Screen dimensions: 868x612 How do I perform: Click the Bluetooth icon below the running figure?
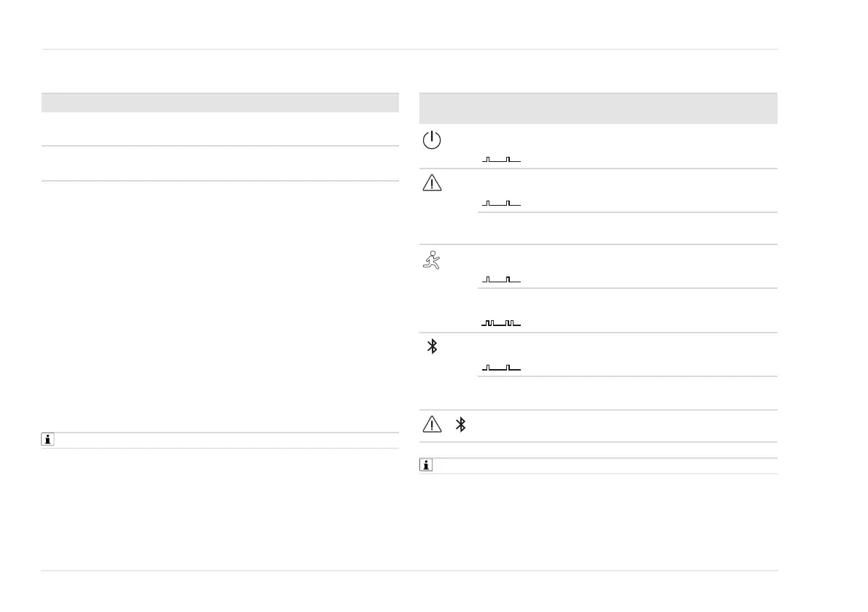[432, 346]
